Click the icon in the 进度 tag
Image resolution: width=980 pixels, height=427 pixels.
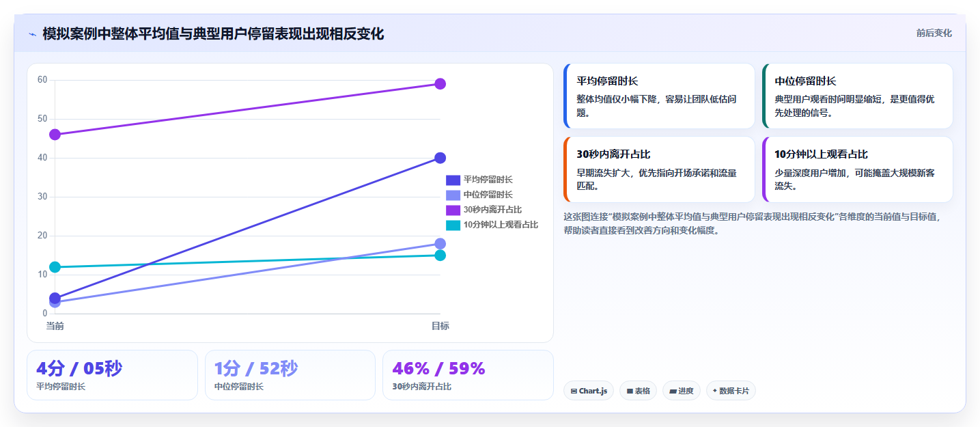point(673,391)
